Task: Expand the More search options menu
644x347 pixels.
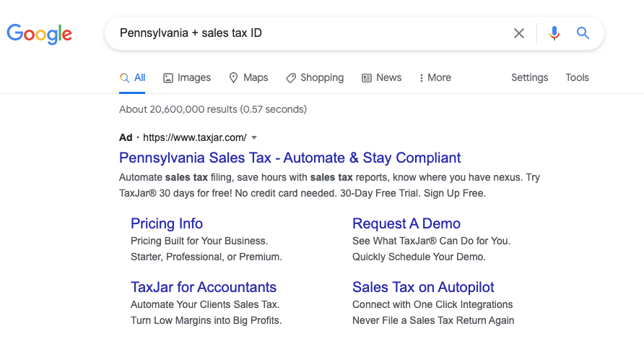Action: 435,78
